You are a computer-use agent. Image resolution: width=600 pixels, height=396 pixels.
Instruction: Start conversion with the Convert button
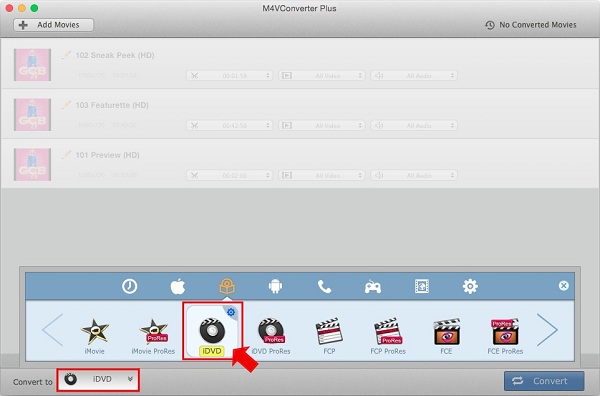point(544,381)
